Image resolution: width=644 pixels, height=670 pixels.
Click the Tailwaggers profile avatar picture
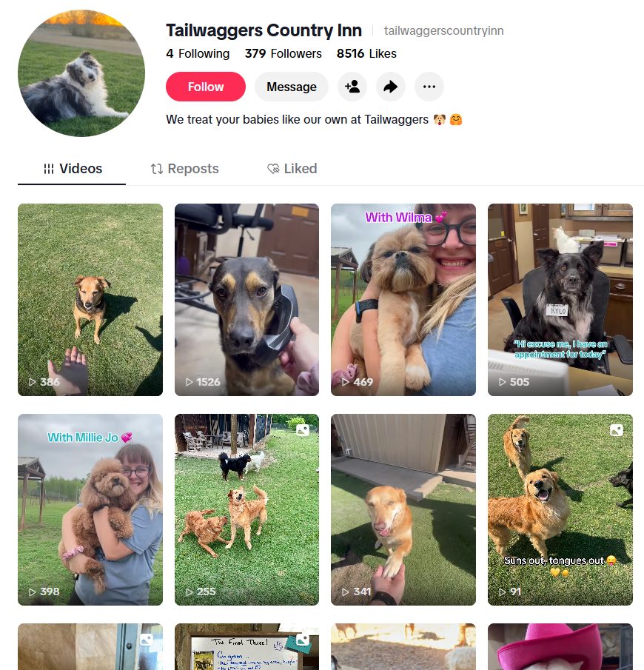click(81, 73)
